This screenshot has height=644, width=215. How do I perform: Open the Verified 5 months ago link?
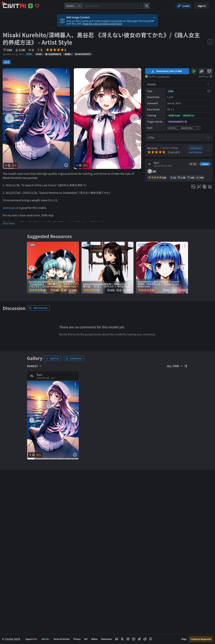[163, 77]
